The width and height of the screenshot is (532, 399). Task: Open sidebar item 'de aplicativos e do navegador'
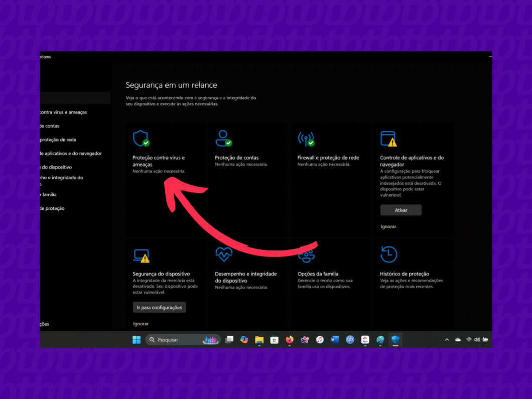coord(71,154)
